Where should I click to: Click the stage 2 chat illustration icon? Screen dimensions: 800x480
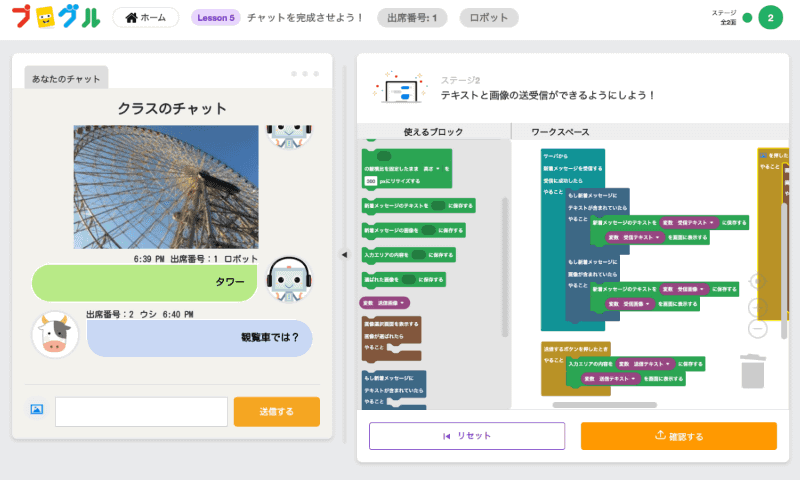[x=399, y=88]
